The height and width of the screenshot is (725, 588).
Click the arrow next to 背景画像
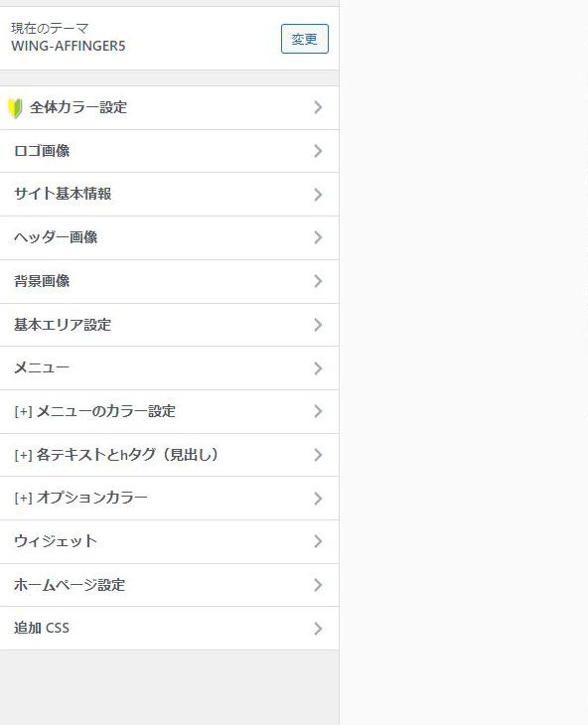318,281
